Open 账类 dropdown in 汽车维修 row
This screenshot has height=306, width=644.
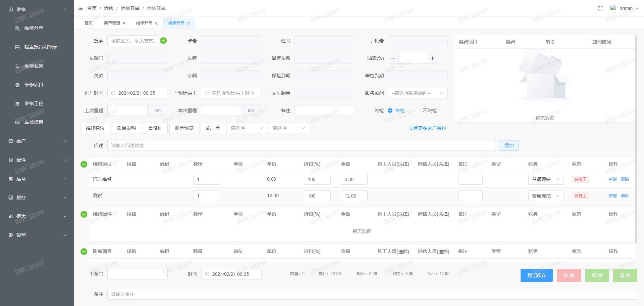pos(546,179)
